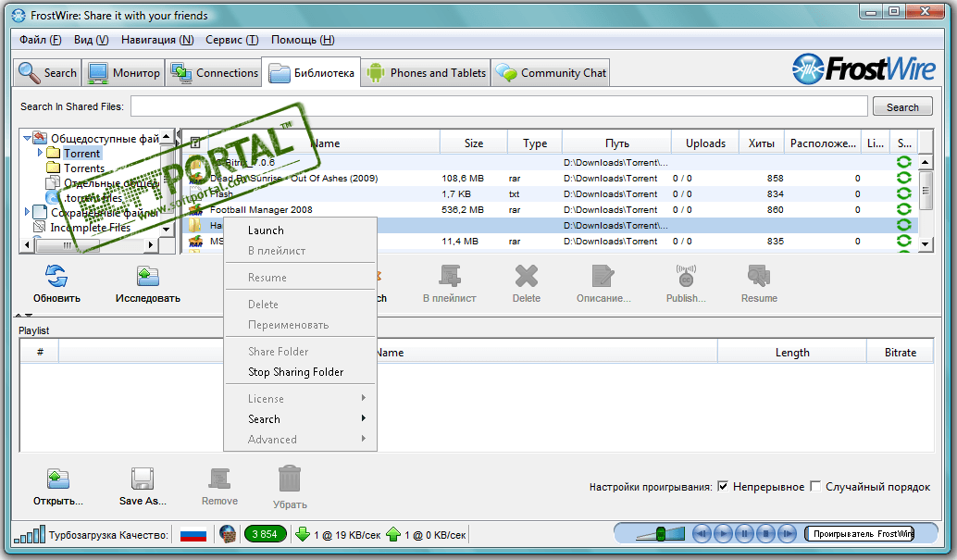Viewport: 957px width, 560px height.
Task: Open the Файл menu
Action: (x=41, y=40)
